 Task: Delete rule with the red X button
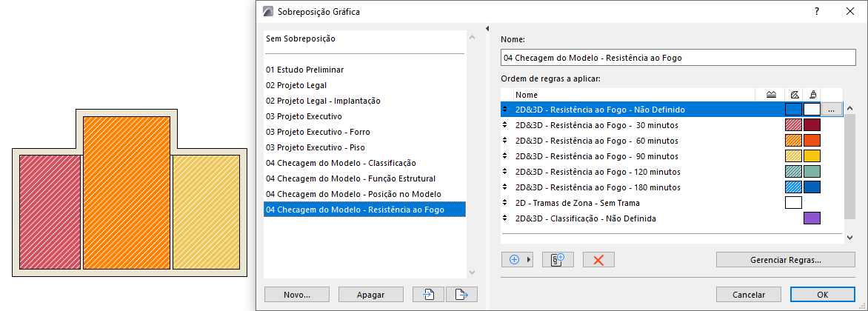598,259
